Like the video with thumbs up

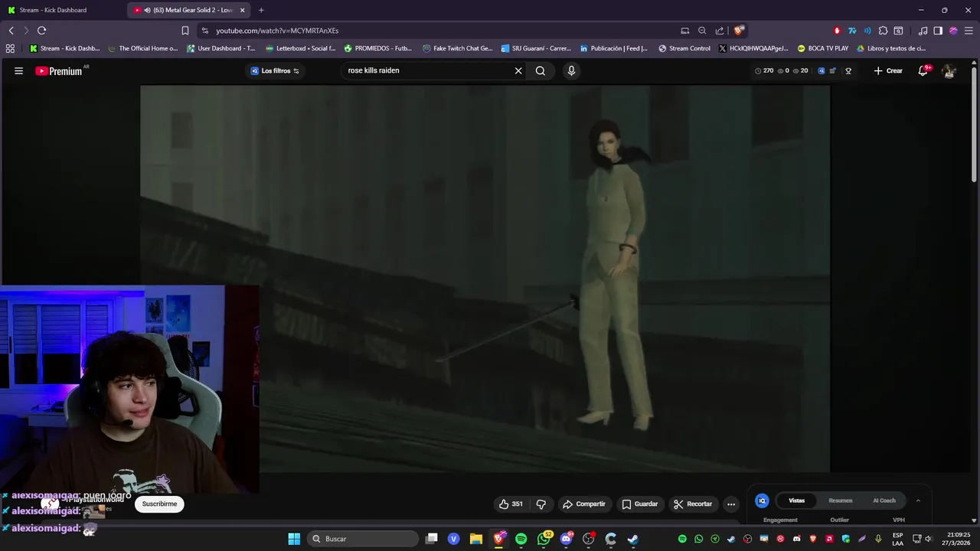coord(511,504)
